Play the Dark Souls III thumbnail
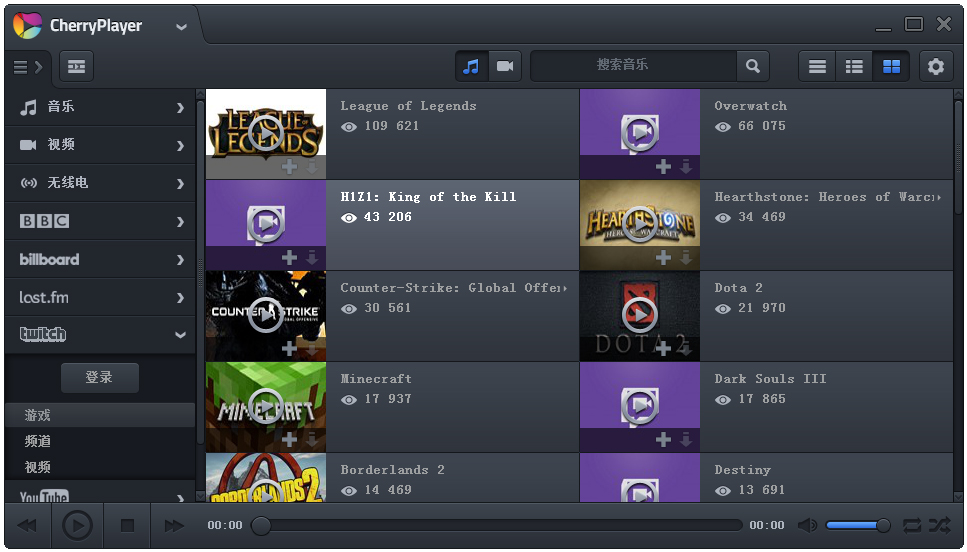 (x=640, y=406)
